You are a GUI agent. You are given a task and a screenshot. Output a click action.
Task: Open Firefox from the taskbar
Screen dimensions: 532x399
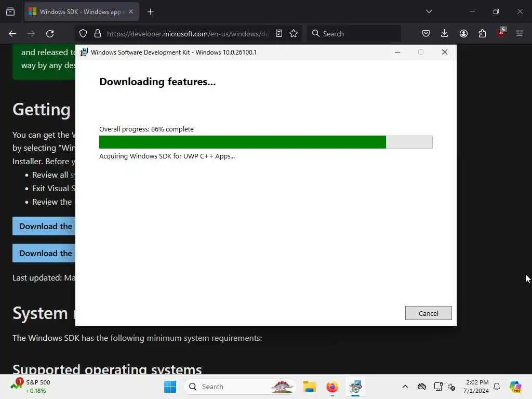coord(332,387)
